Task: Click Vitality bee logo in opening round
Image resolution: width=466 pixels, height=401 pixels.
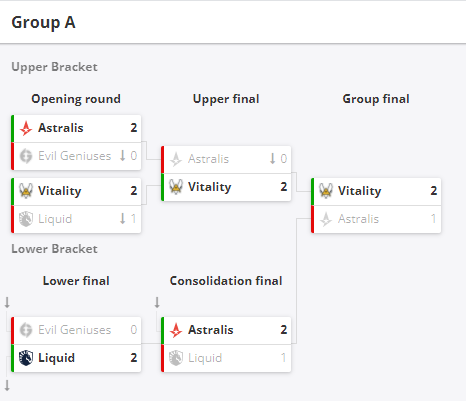Action: (26, 191)
